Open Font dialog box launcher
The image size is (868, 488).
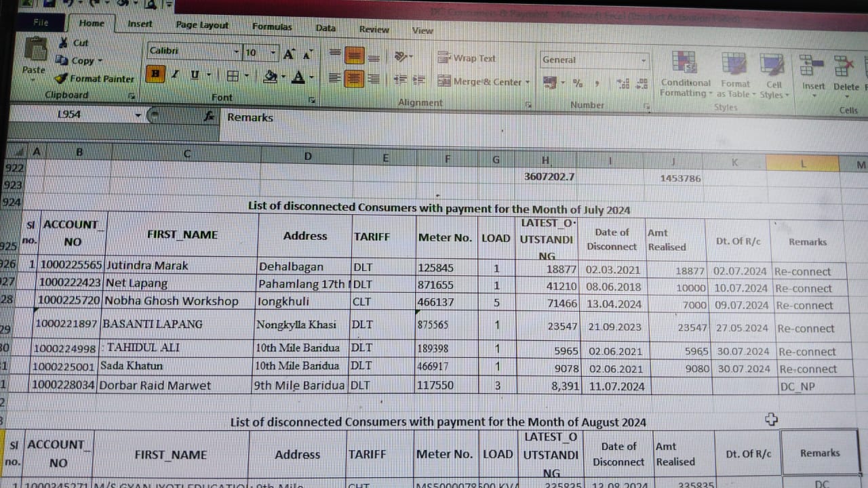311,100
